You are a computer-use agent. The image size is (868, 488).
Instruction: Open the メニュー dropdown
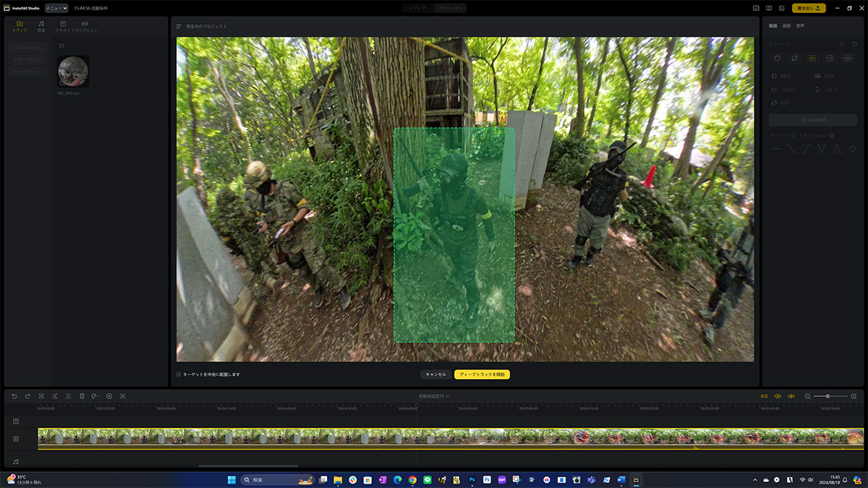point(56,8)
